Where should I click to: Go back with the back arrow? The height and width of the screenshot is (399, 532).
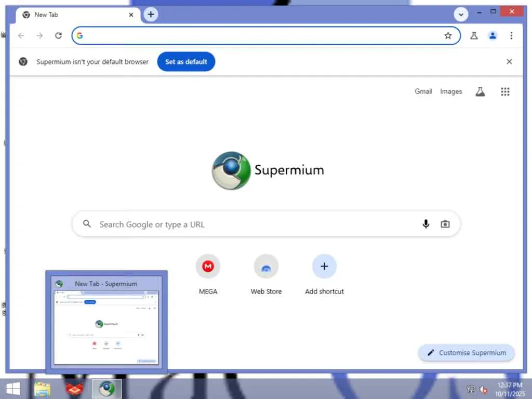pos(21,36)
